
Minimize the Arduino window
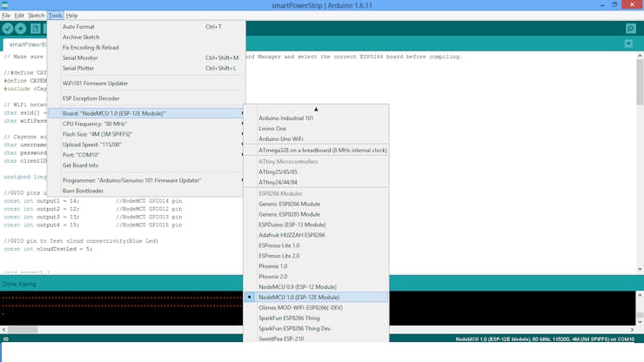(x=602, y=5)
